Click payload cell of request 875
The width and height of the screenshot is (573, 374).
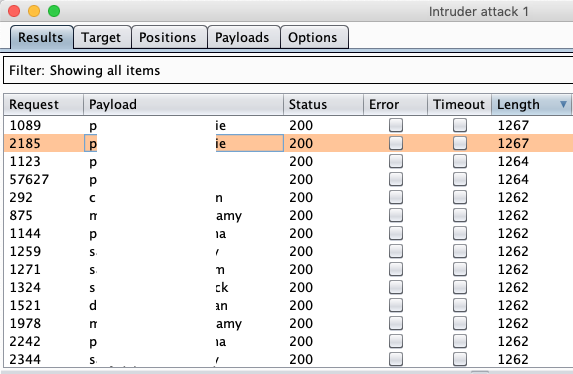pyautogui.click(x=183, y=215)
